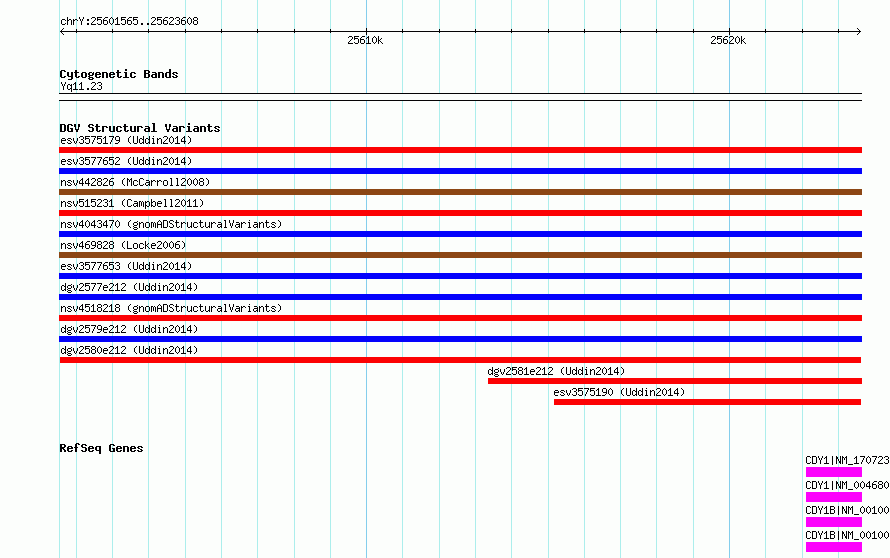The image size is (890, 558).
Task: Open the CDY1|NM_170723 magenta gene bar
Action: point(834,472)
